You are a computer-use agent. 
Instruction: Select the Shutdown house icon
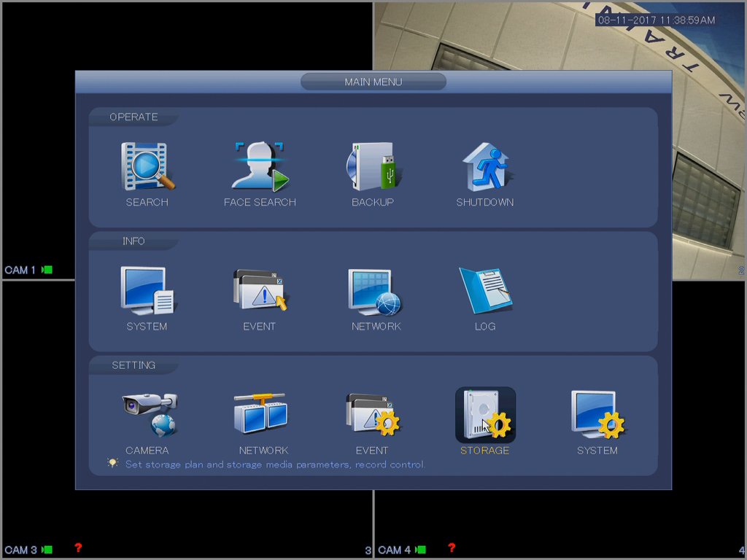point(485,168)
